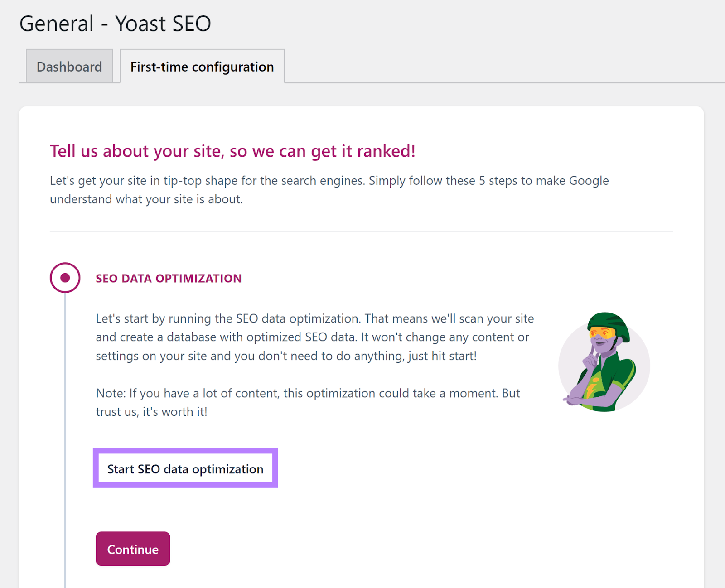725x588 pixels.
Task: Click the 'SEO DATA OPTIMIZATION' step heading
Action: pos(169,278)
